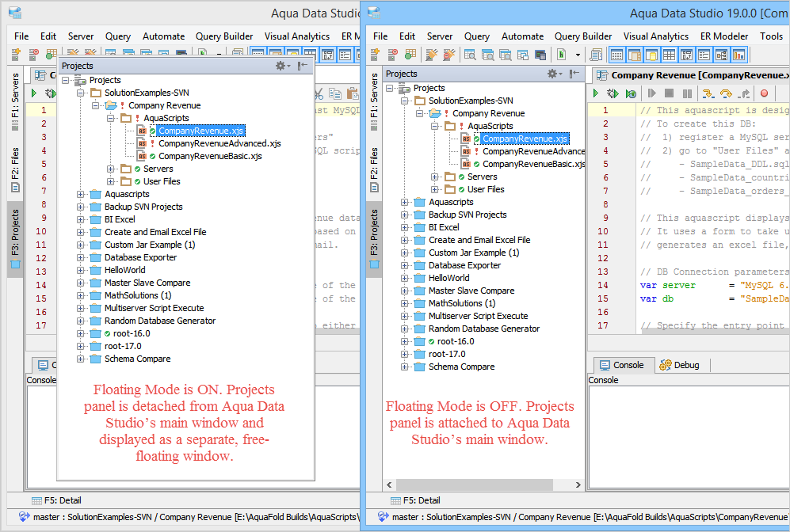The image size is (790, 532).
Task: Expand the Servers folder in the right Projects tree
Action: click(435, 177)
